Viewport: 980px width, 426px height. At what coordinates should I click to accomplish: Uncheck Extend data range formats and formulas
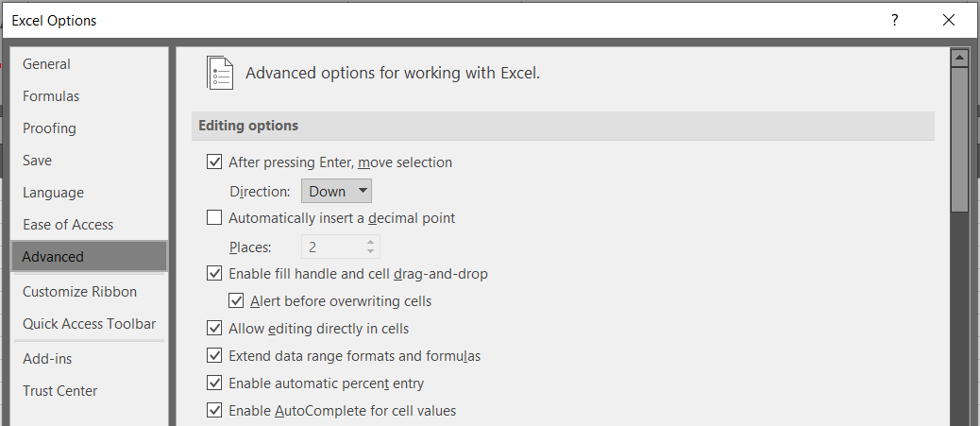click(x=214, y=356)
